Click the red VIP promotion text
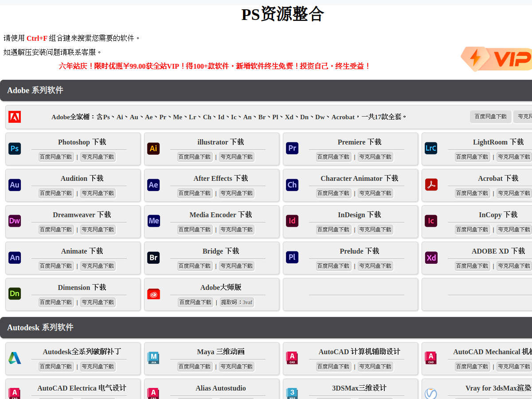The width and height of the screenshot is (532, 399). (215, 66)
